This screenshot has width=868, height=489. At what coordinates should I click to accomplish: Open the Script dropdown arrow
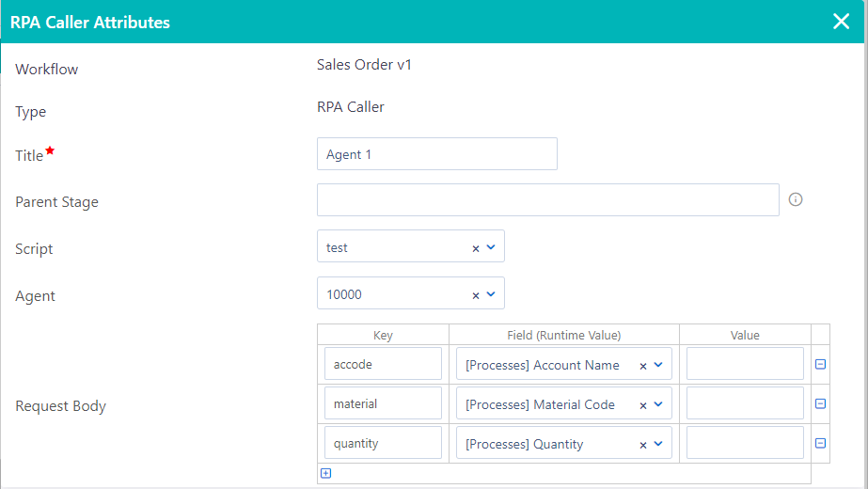[x=491, y=247]
